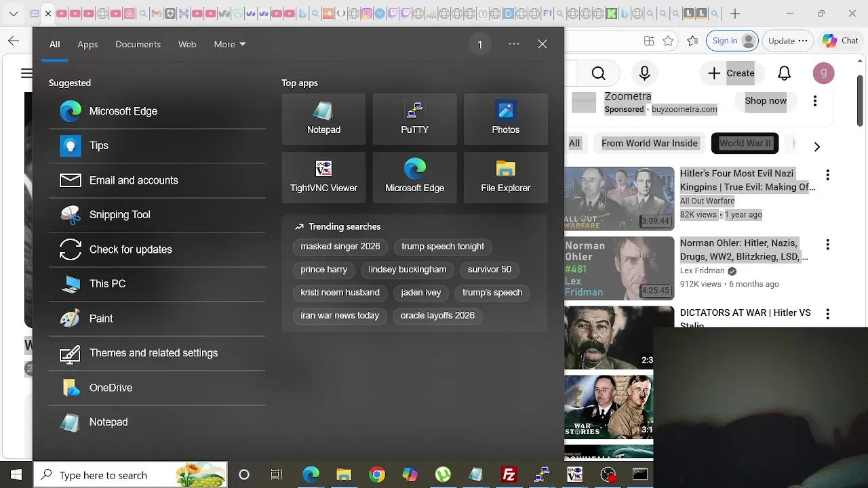Open Notepad in the Suggested list
This screenshot has width=868, height=488.
(x=157, y=422)
